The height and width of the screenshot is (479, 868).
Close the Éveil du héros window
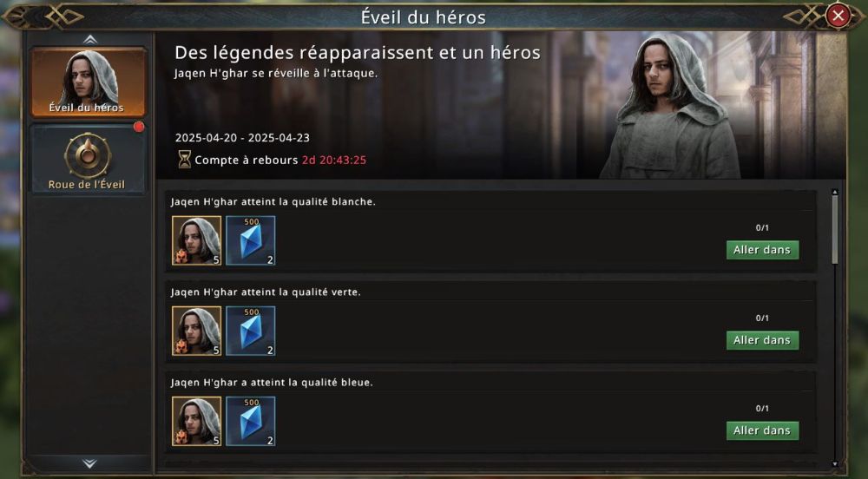coord(838,16)
